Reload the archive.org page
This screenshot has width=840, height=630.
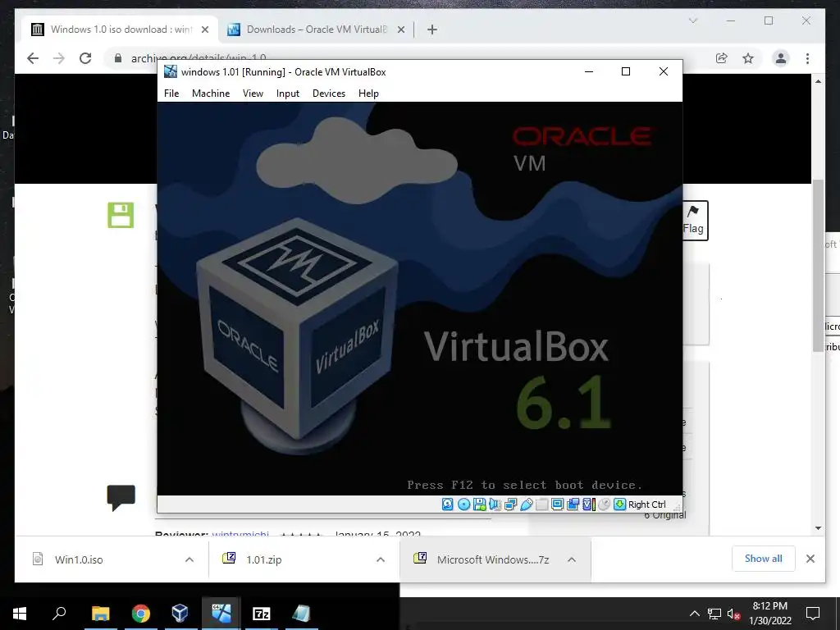tap(85, 58)
